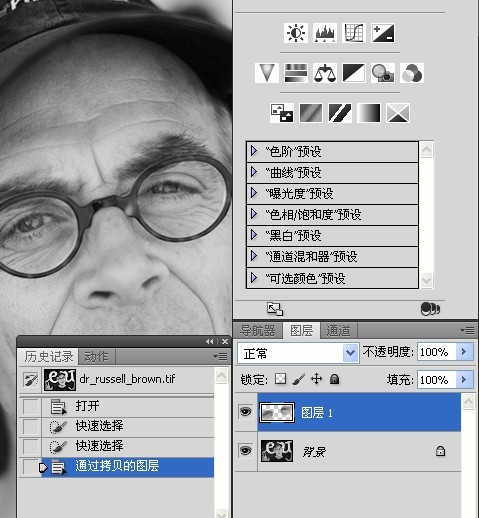
Task: Lock transparent pixels of layer
Action: click(280, 379)
